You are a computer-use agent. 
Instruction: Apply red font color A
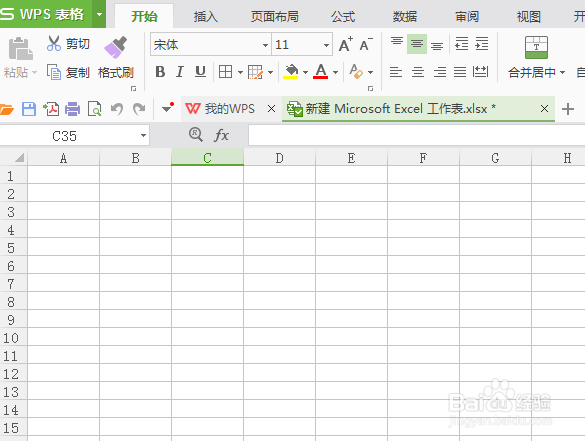(x=320, y=71)
